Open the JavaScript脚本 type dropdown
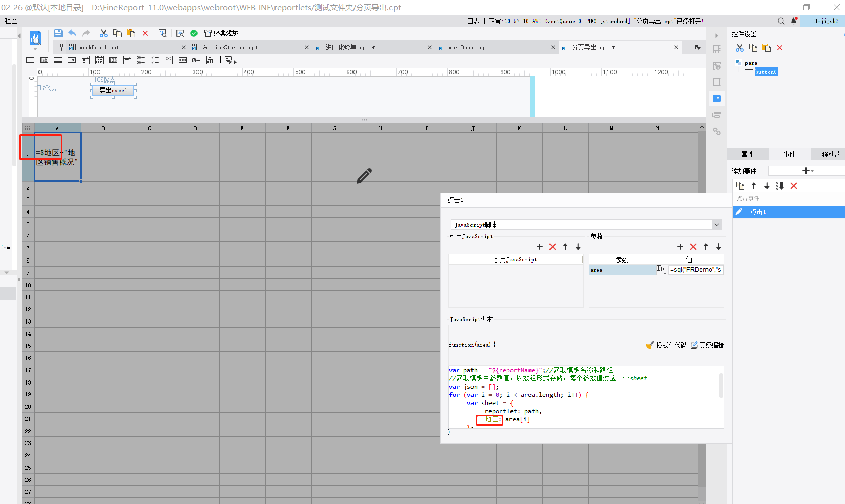Viewport: 845px width, 504px height. point(717,225)
